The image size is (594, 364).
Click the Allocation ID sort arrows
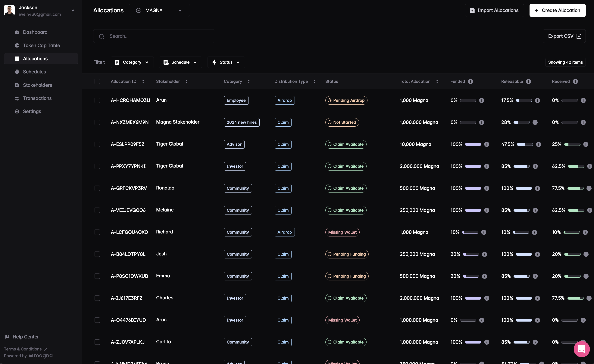143,82
